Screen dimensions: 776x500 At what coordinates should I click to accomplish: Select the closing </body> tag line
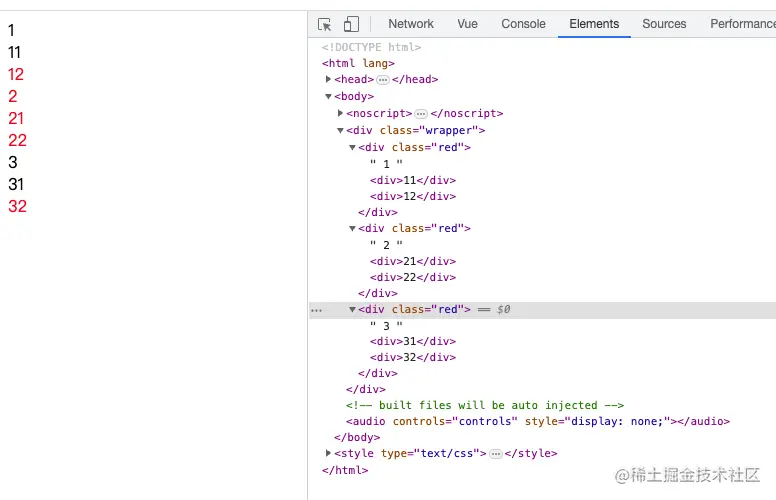(x=357, y=438)
